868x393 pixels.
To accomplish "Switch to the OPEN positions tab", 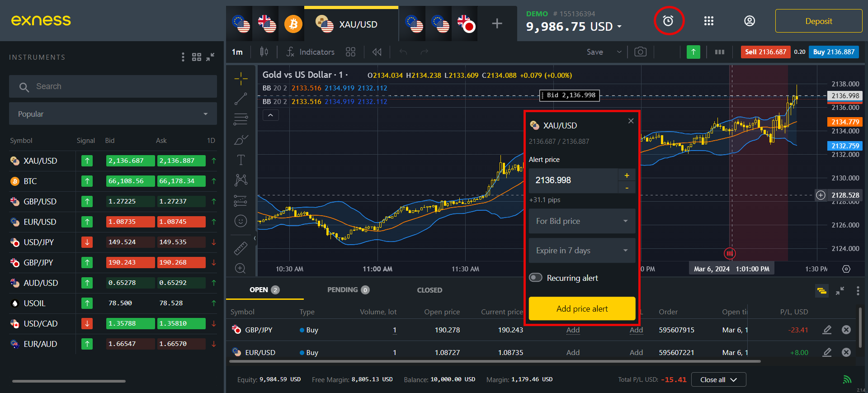I will point(264,290).
